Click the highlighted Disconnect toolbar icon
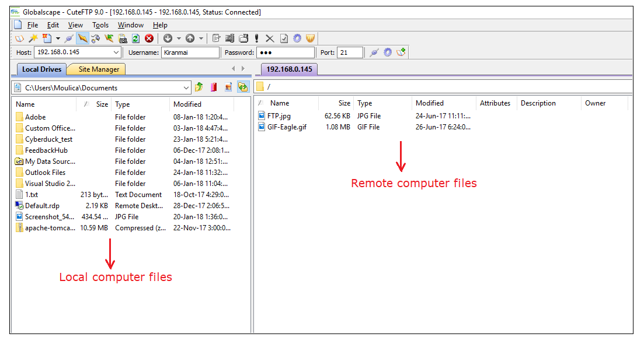This screenshot has height=344, width=644. pos(82,38)
